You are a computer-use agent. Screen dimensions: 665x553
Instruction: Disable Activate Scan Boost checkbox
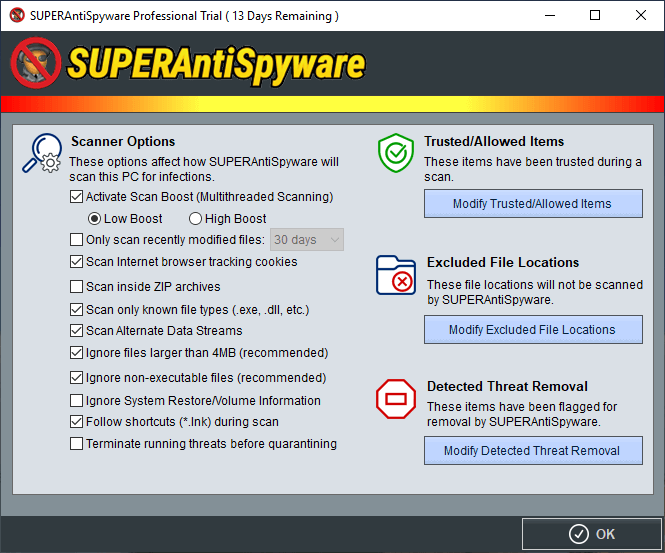(x=76, y=197)
